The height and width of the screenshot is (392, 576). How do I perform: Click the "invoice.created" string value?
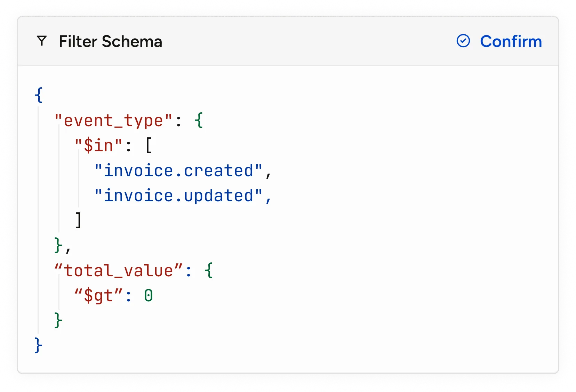point(178,171)
